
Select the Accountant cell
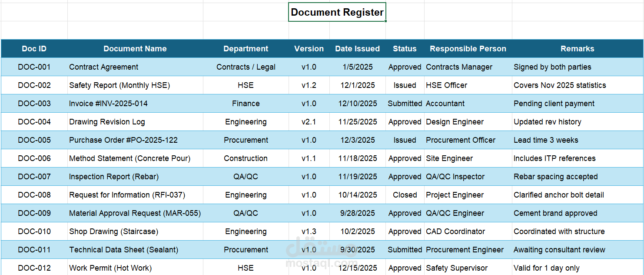pos(468,104)
